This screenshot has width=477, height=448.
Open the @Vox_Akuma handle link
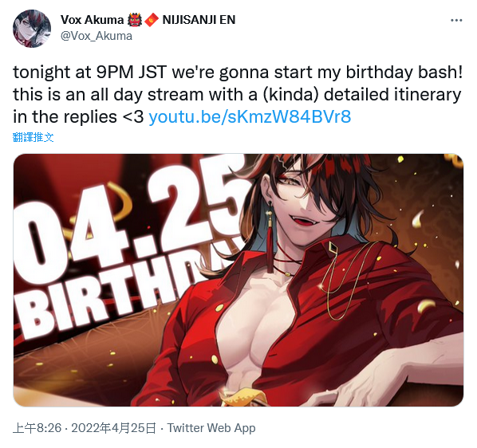pyautogui.click(x=97, y=36)
